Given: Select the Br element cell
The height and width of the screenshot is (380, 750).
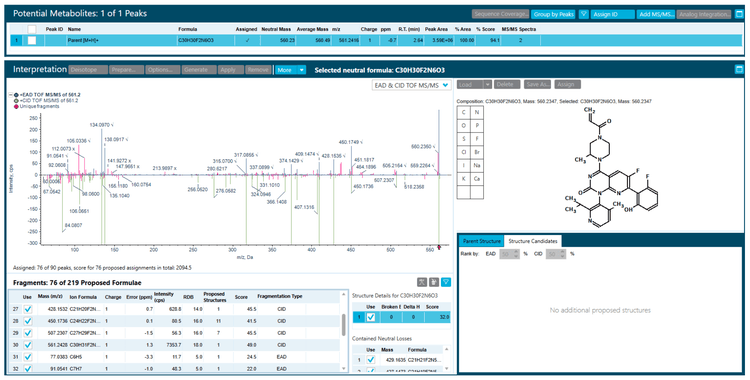Looking at the screenshot, I should coord(476,152).
